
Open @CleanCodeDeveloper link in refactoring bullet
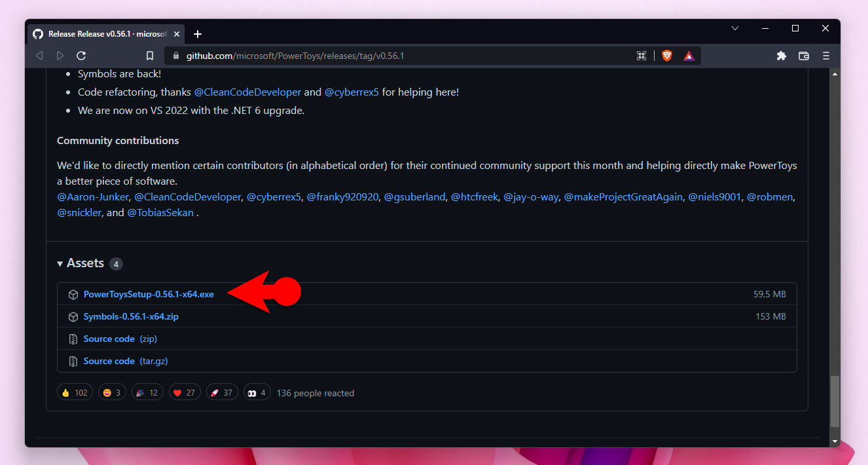pyautogui.click(x=248, y=92)
